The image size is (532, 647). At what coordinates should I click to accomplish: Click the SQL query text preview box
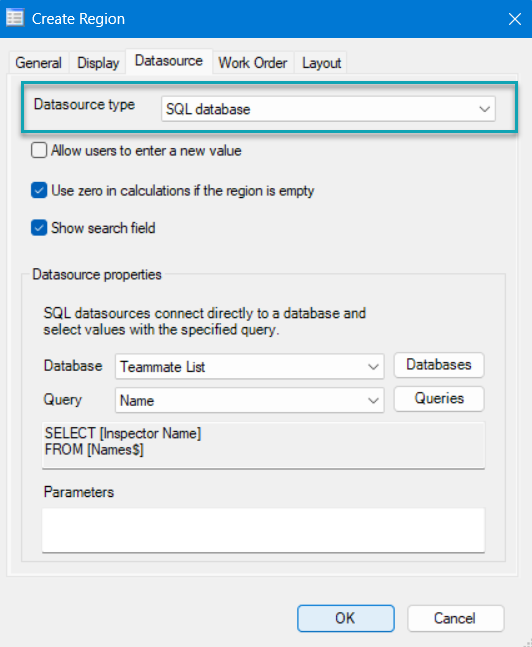tap(263, 445)
